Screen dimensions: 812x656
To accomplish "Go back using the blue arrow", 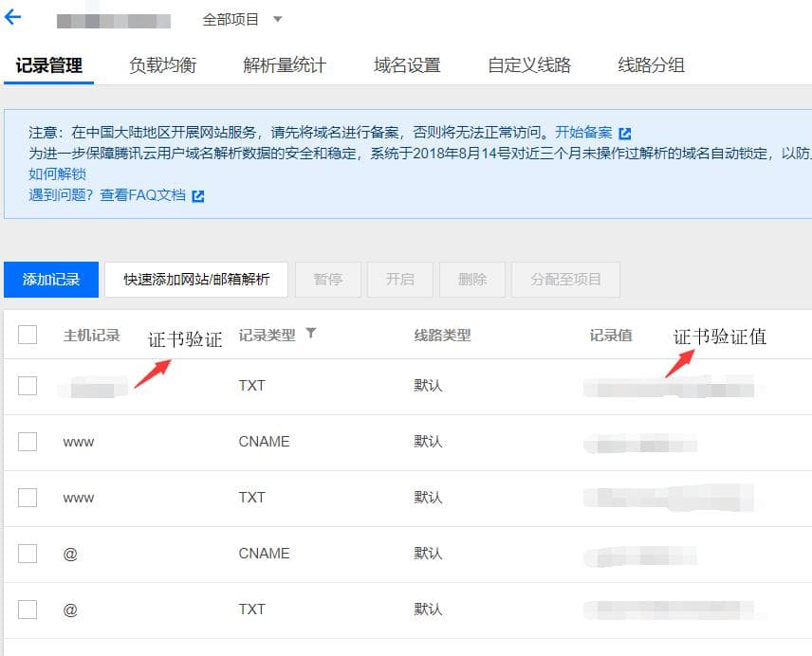I will click(12, 17).
